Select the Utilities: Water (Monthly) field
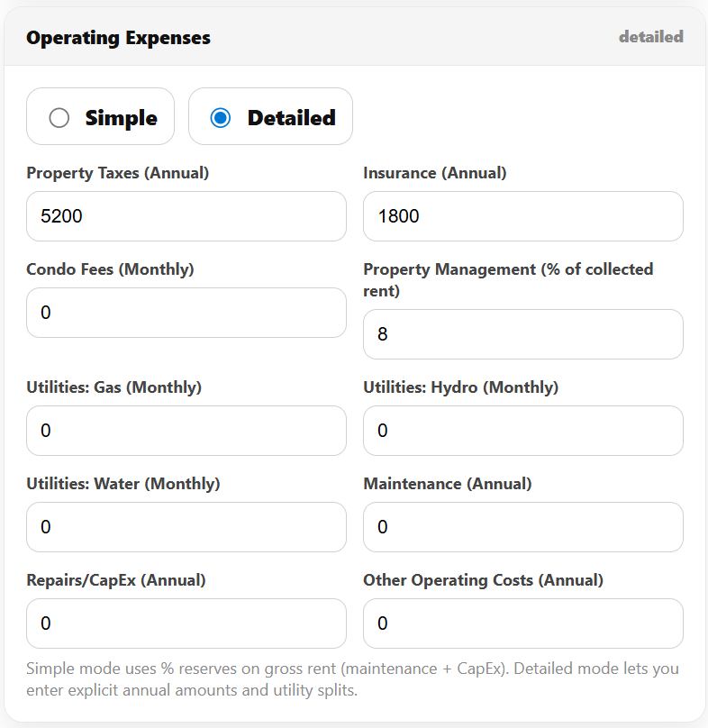 click(x=186, y=527)
